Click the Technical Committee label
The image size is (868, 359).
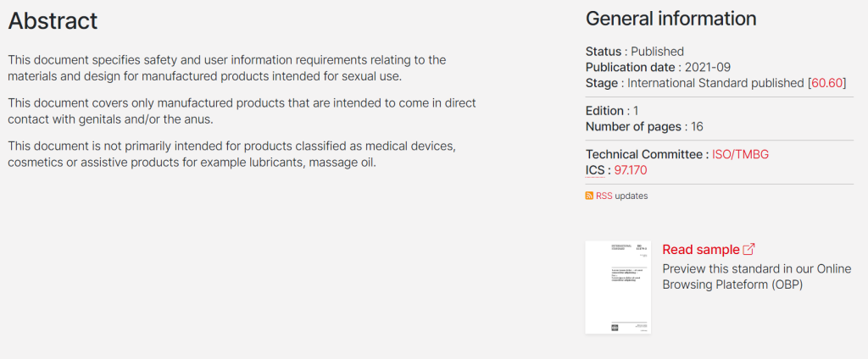coord(644,154)
